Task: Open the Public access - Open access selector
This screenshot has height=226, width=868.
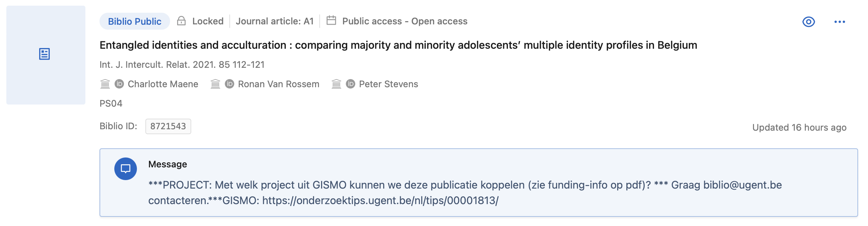Action: tap(404, 21)
